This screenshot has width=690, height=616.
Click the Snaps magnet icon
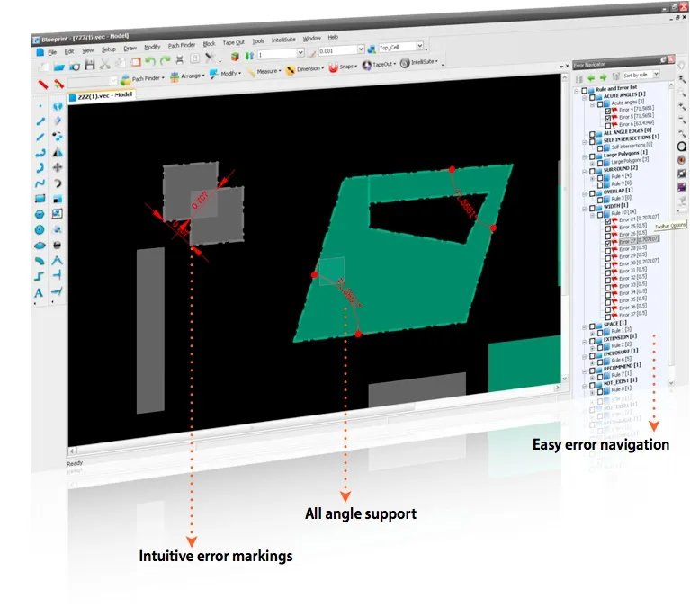tap(333, 67)
